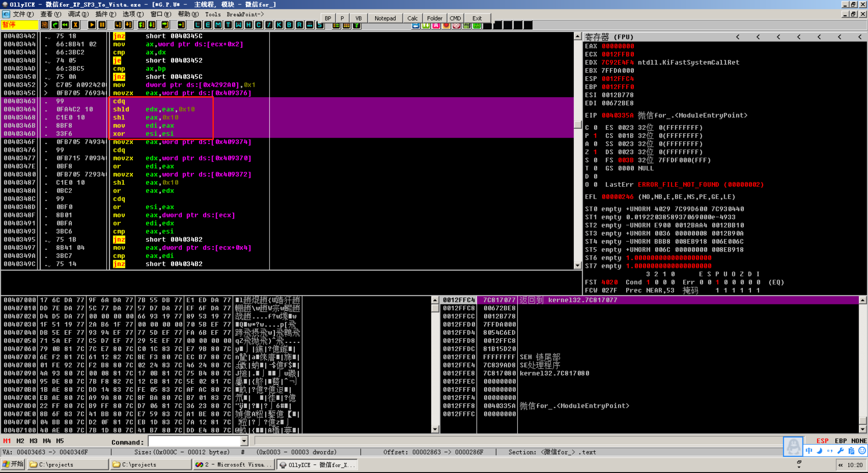Click the Calc button
The width and height of the screenshot is (868, 473).
412,19
